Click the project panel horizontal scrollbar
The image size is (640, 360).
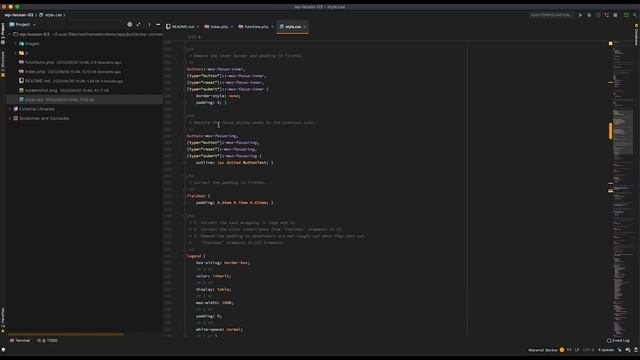(65, 334)
